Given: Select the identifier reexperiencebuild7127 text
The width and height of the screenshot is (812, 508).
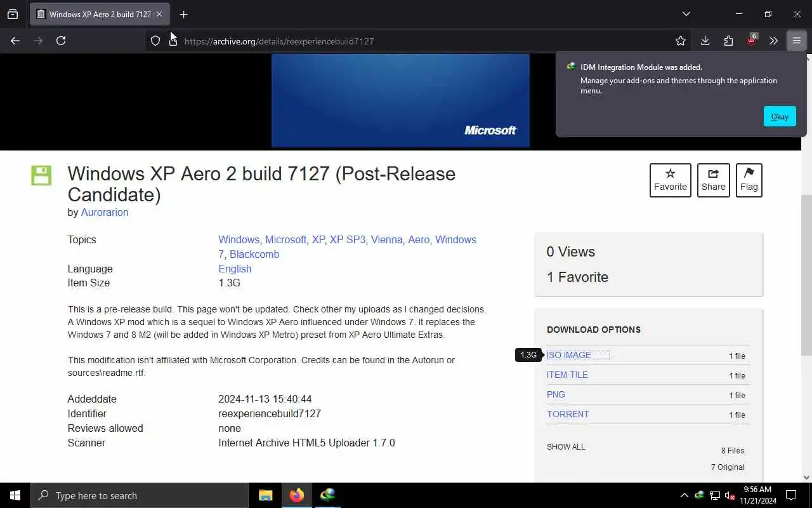Looking at the screenshot, I should 270,414.
